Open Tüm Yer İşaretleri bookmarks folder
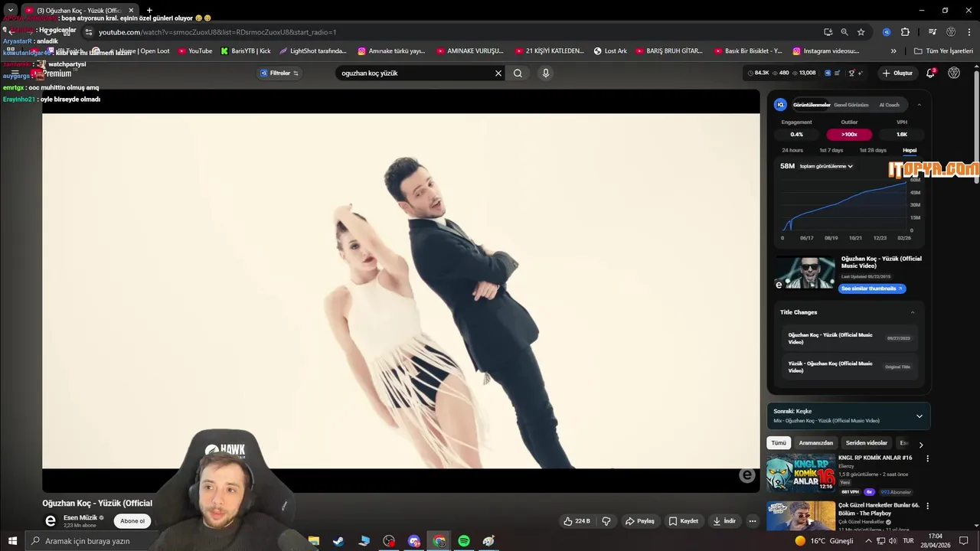The width and height of the screenshot is (980, 551). point(943,51)
